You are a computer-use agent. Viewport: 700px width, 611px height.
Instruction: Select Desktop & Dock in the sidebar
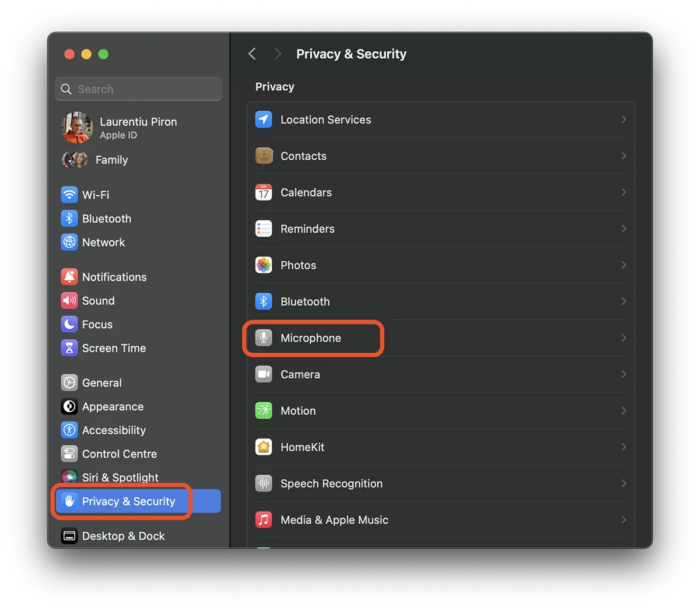point(123,536)
